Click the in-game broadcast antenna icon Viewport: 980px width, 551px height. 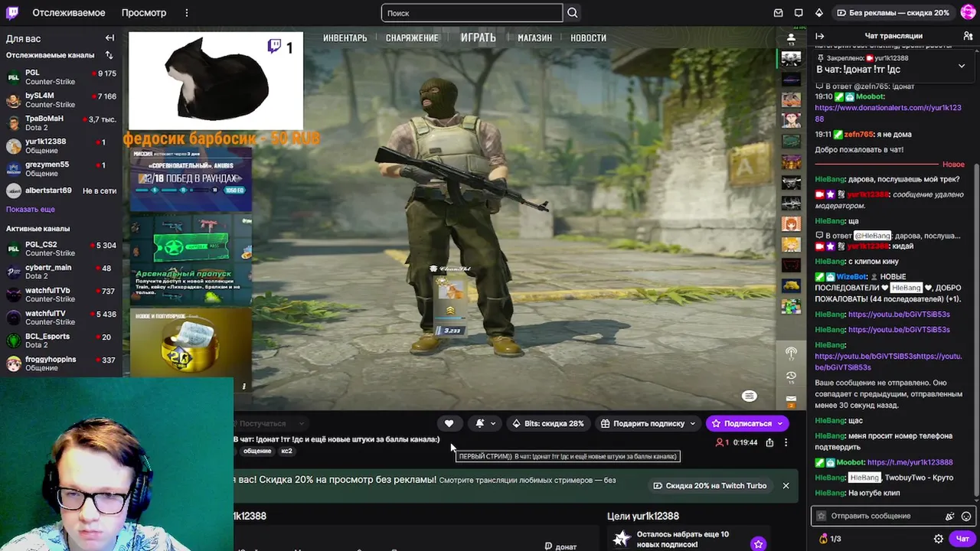pyautogui.click(x=791, y=353)
